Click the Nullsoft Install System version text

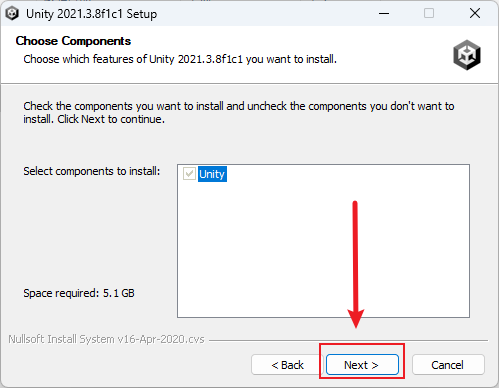pyautogui.click(x=106, y=339)
